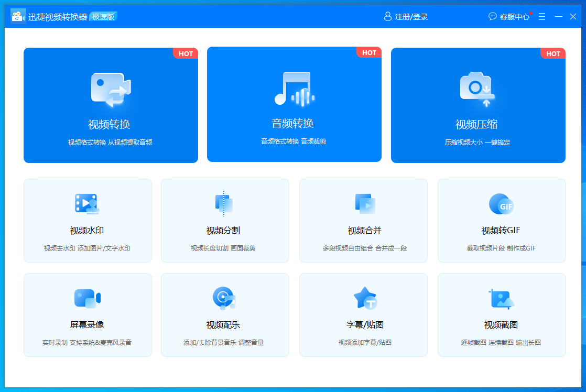Select the 视频压缩 video compression icon

point(478,89)
